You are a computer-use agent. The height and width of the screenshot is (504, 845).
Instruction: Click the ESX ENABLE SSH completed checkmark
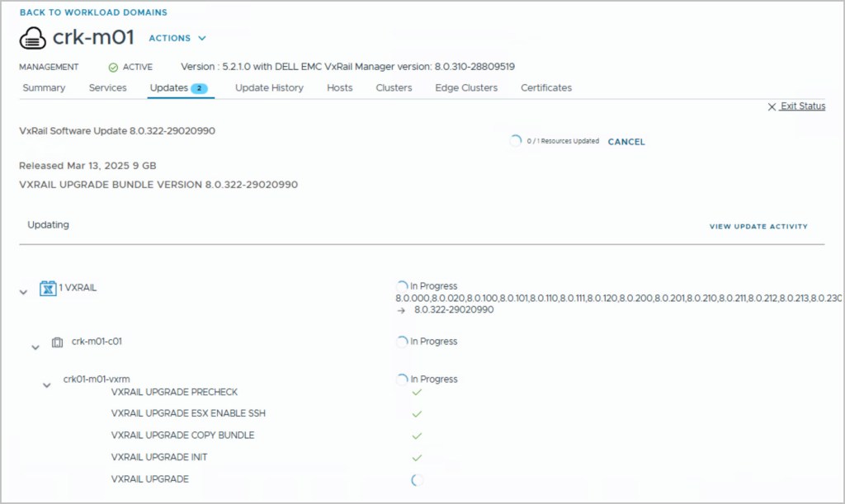pyautogui.click(x=417, y=414)
